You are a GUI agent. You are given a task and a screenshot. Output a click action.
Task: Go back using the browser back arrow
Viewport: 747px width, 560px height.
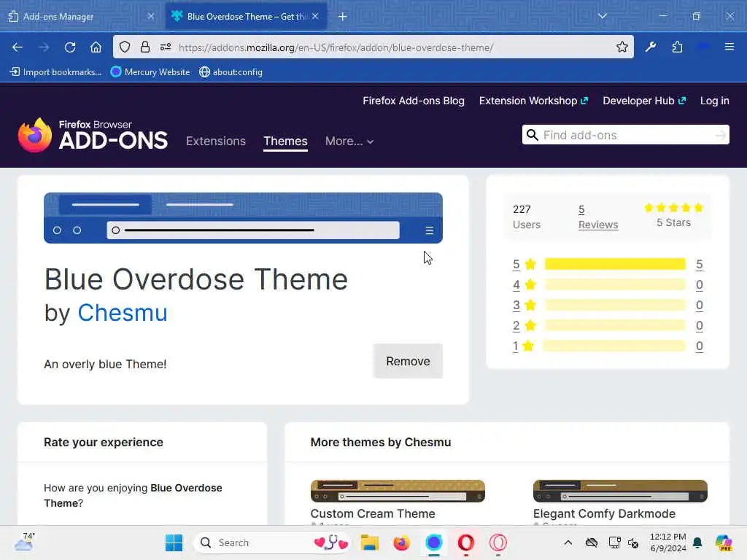tap(18, 47)
